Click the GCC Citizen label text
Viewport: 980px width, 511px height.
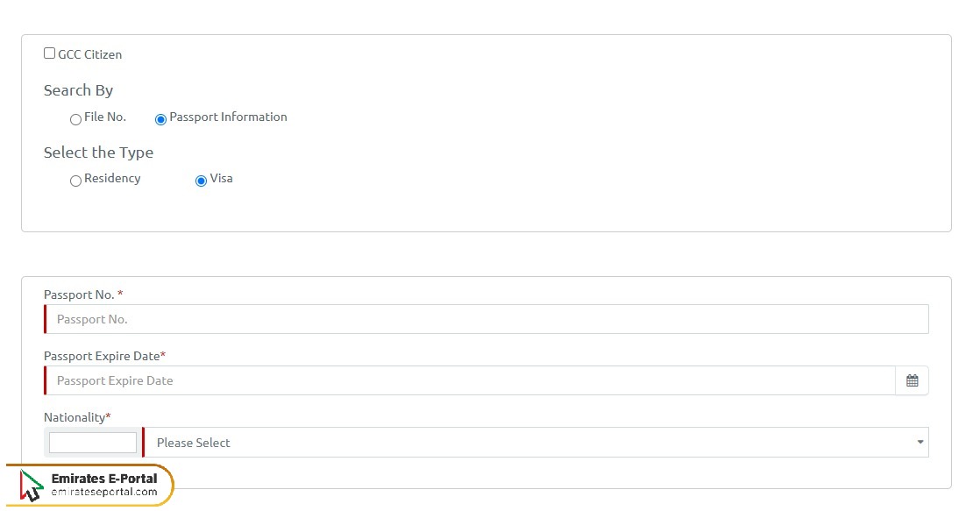[x=89, y=54]
